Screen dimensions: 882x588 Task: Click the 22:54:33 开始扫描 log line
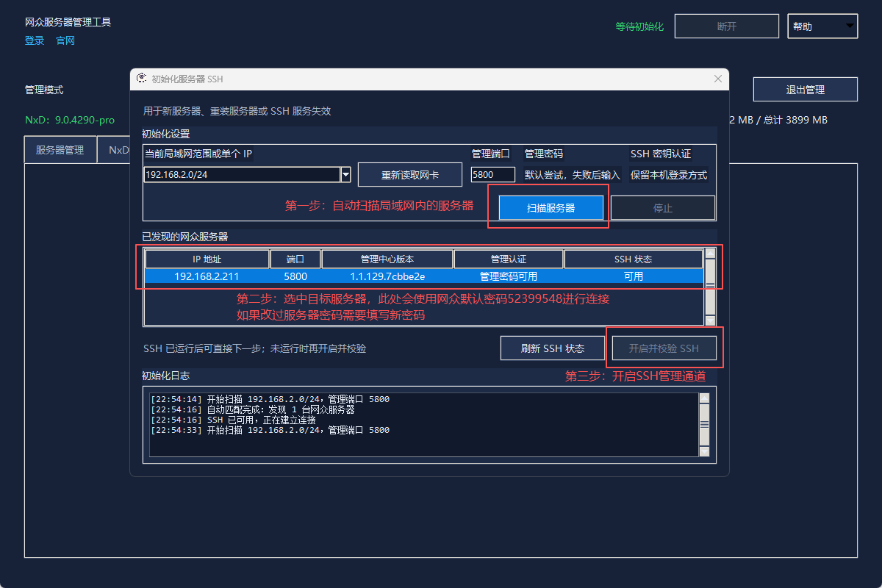(270, 430)
